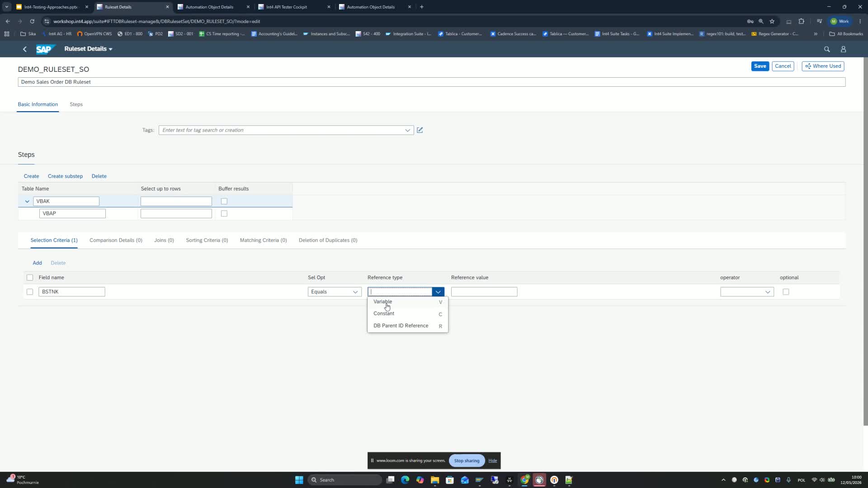Viewport: 868px width, 488px height.
Task: Open the Joins (0) tab
Action: (x=164, y=240)
